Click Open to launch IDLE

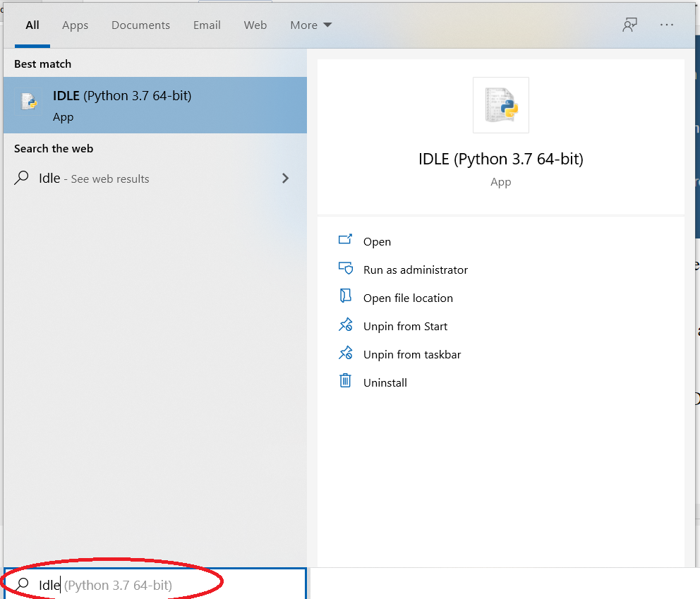[378, 241]
